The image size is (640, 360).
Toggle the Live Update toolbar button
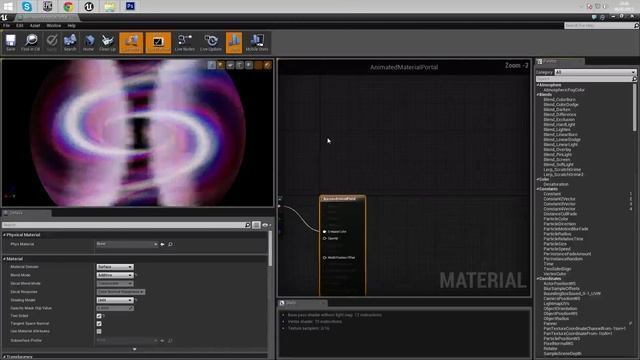[x=211, y=42]
